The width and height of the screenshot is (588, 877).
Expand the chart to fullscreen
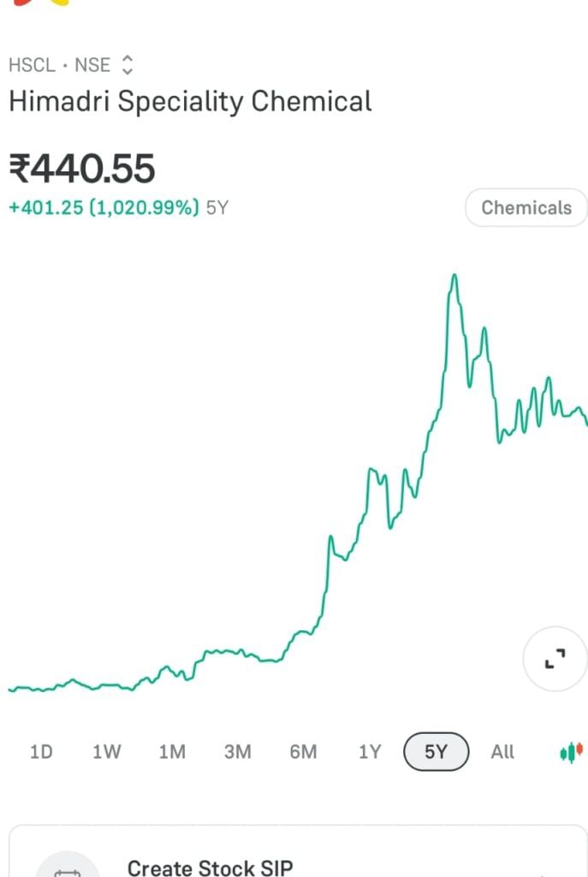click(x=555, y=658)
